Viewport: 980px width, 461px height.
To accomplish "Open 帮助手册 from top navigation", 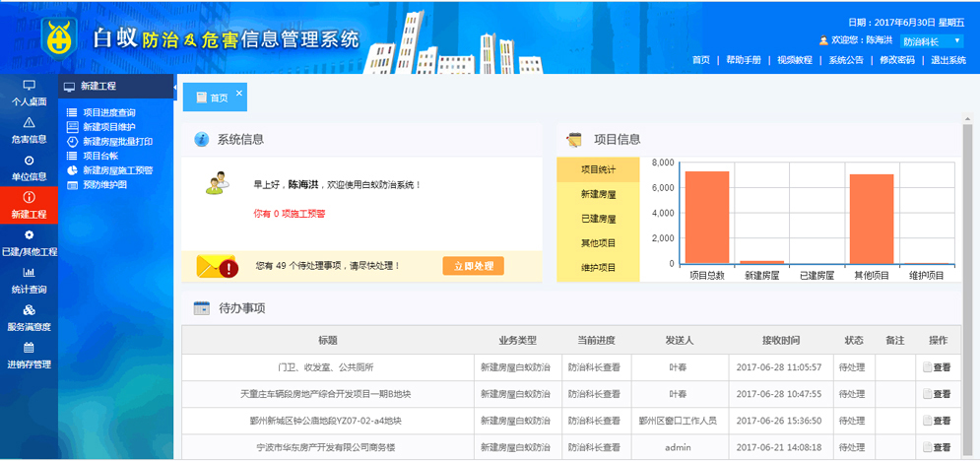I will tap(744, 60).
